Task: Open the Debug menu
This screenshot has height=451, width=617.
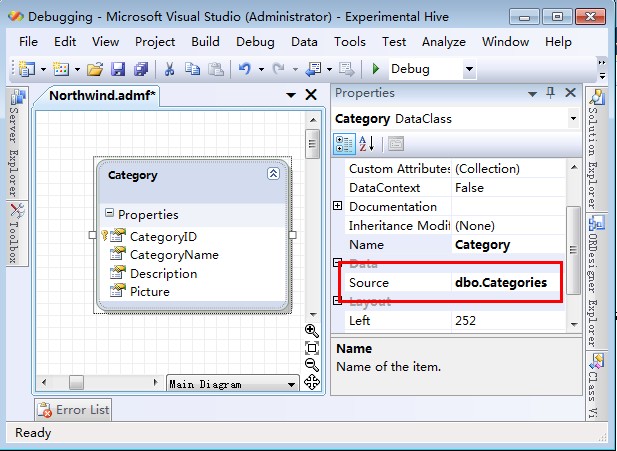Action: point(255,42)
